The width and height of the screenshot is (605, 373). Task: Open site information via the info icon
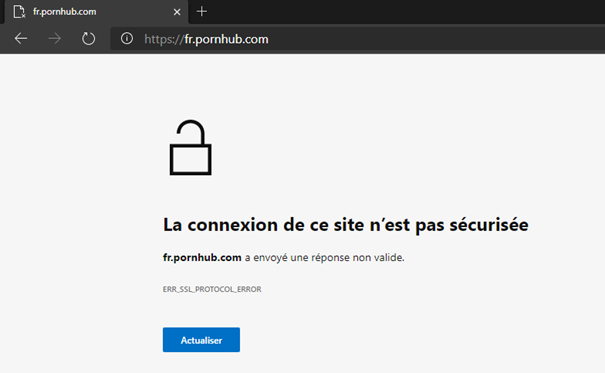[x=127, y=39]
